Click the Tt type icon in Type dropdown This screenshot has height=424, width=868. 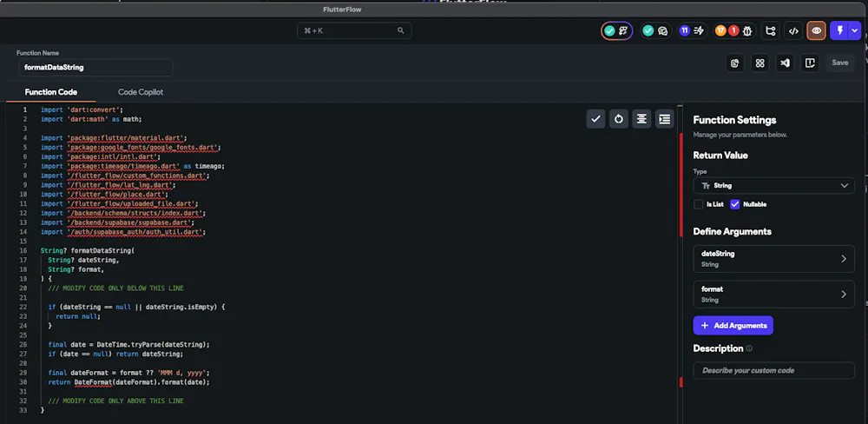(x=706, y=186)
